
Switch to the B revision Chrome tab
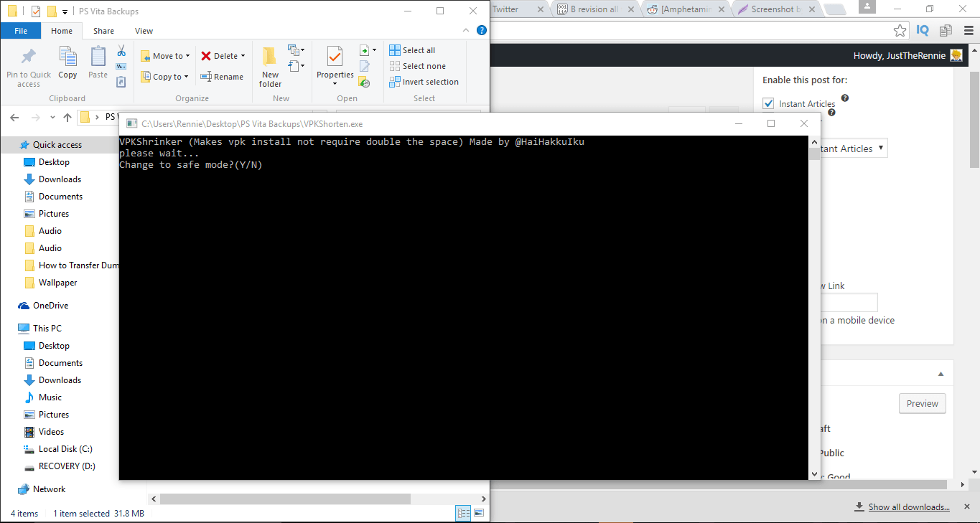click(x=595, y=9)
